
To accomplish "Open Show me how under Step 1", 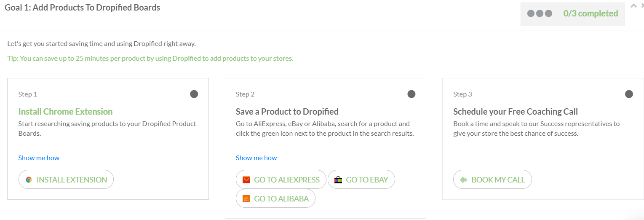I will pyautogui.click(x=39, y=158).
